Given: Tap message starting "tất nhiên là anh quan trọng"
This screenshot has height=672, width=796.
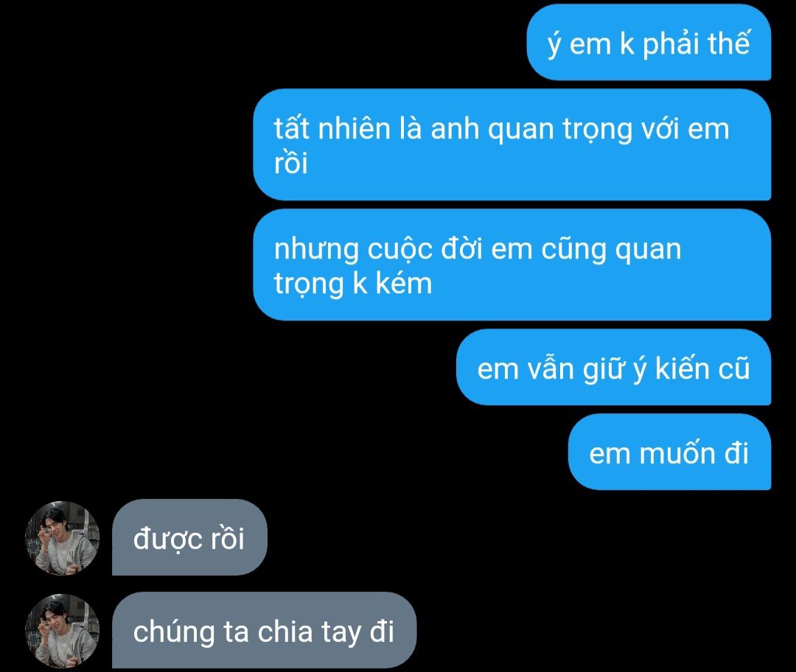Looking at the screenshot, I should 512,144.
